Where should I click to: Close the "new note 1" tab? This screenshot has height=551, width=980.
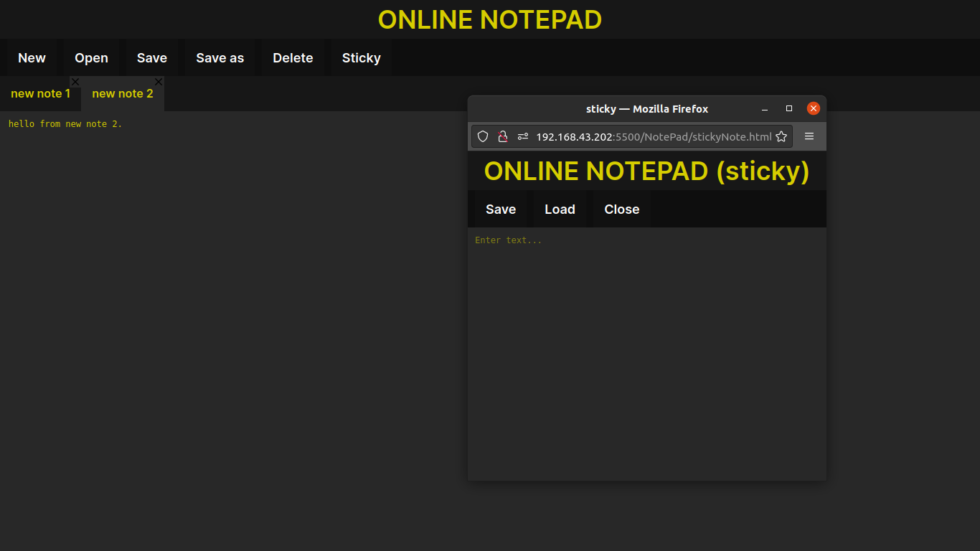point(75,81)
